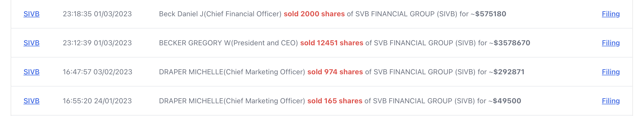The height and width of the screenshot is (116, 644).
Task: Open SIVB ticker link in Becker Gregory row
Action: 31,43
